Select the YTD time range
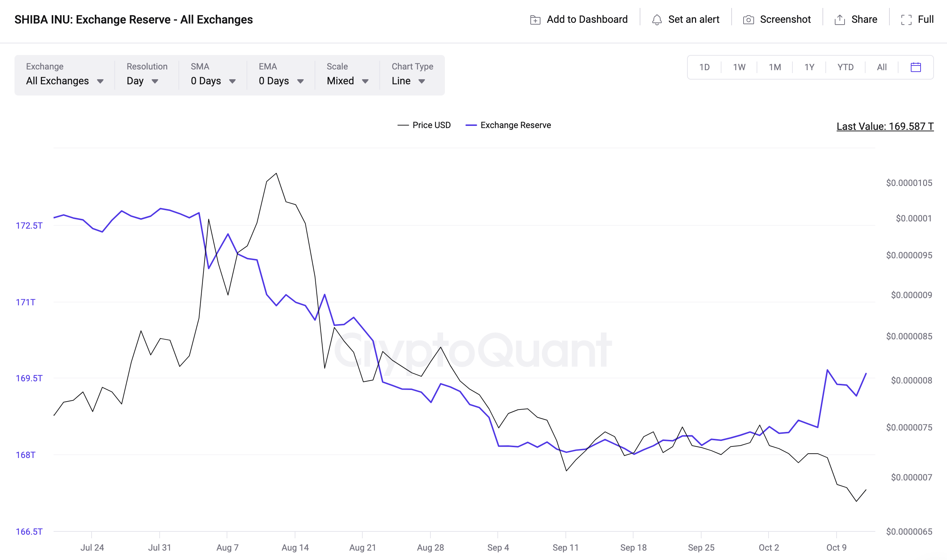Image resolution: width=947 pixels, height=560 pixels. point(845,67)
